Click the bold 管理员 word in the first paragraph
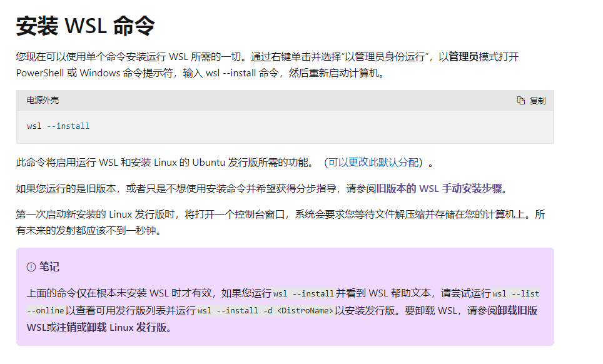 (464, 57)
